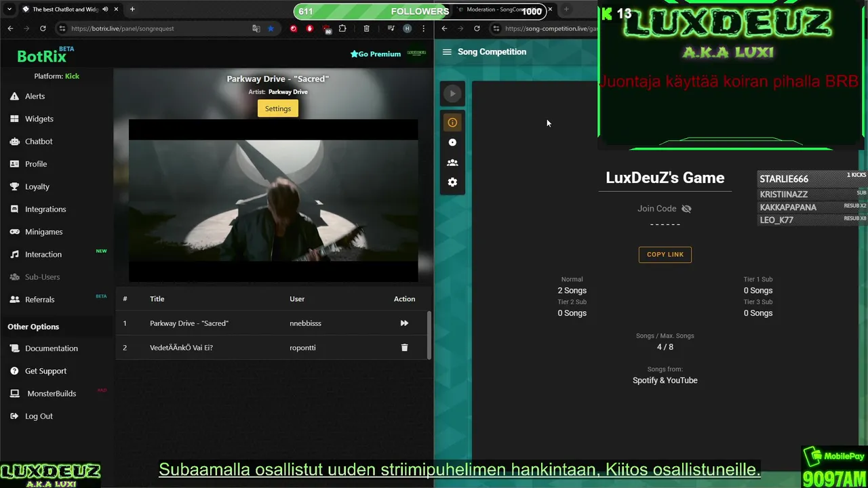Open a new tab in BotRix window
The image size is (868, 488).
click(x=132, y=9)
